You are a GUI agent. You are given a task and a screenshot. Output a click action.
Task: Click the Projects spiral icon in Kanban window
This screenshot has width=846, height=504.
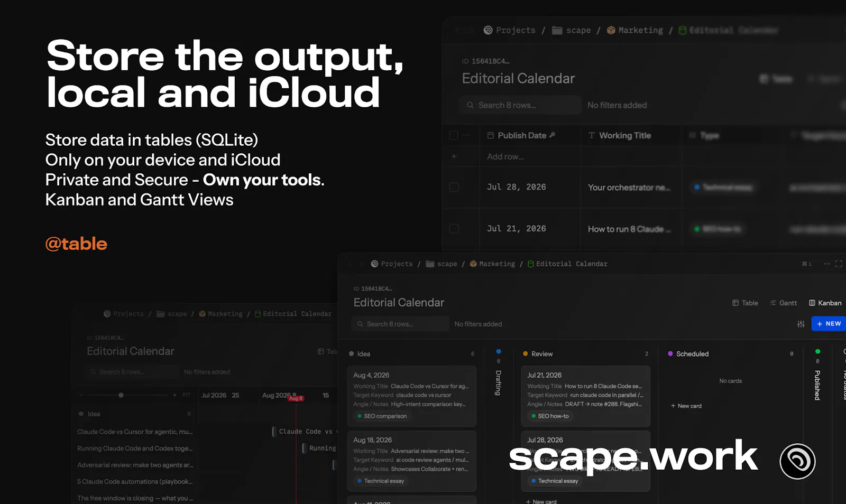(x=374, y=264)
